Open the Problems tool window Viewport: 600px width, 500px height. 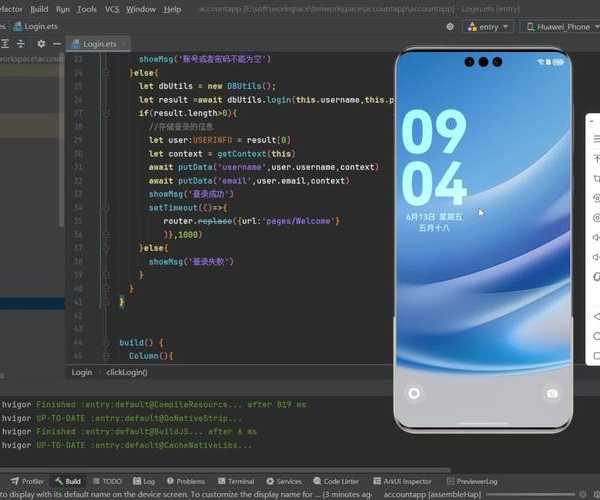click(185, 481)
